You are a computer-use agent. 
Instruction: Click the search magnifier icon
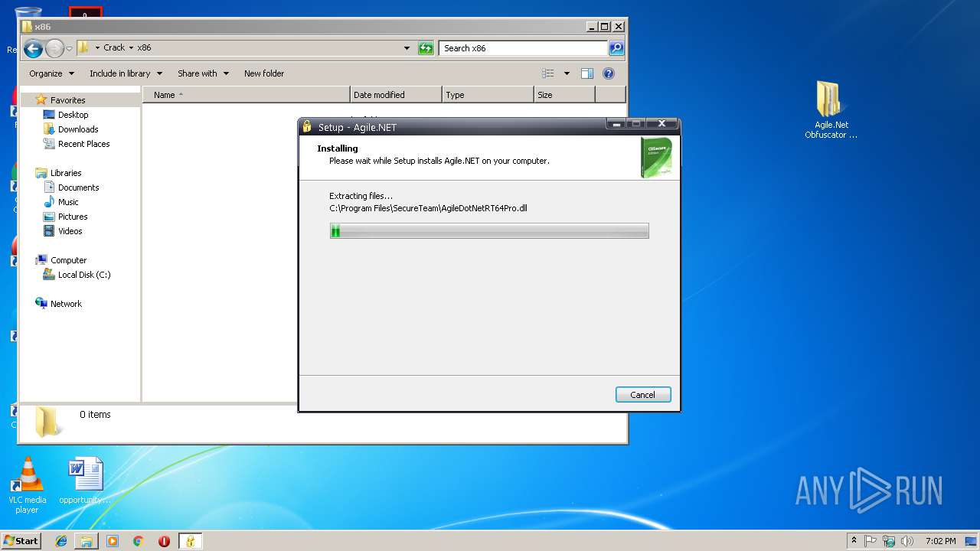616,48
